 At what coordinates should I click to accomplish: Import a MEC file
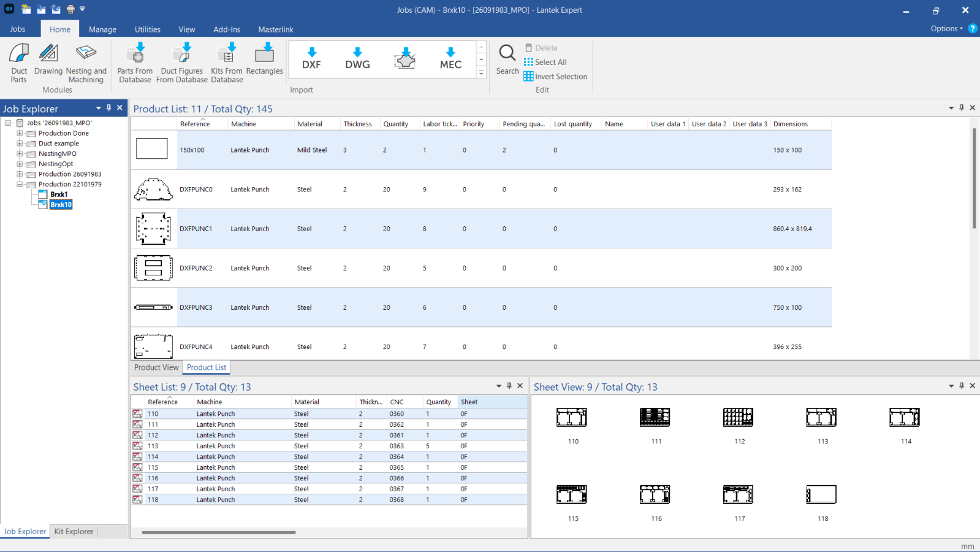[x=450, y=59]
